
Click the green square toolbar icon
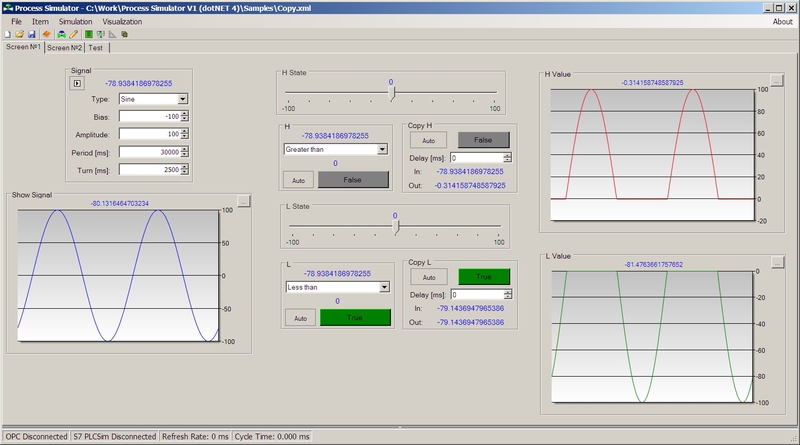coord(89,33)
